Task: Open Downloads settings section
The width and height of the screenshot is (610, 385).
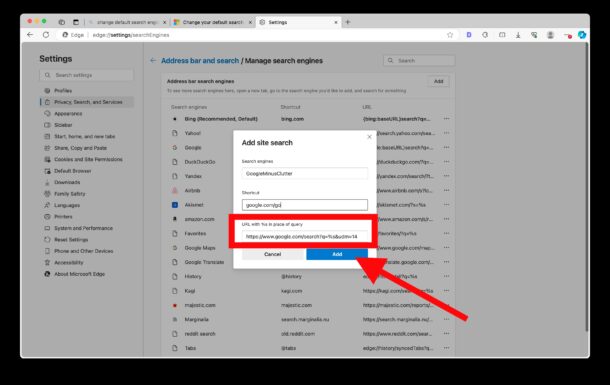Action: click(x=87, y=182)
